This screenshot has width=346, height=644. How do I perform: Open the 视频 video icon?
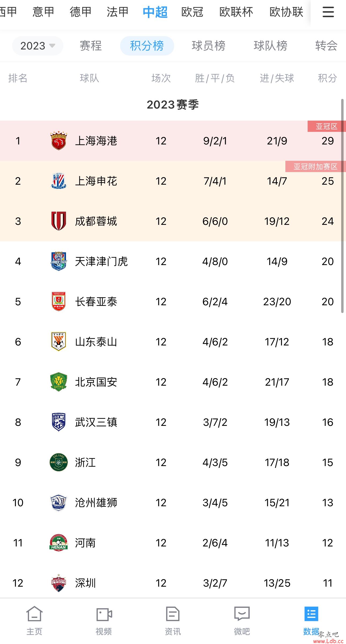pos(104,614)
